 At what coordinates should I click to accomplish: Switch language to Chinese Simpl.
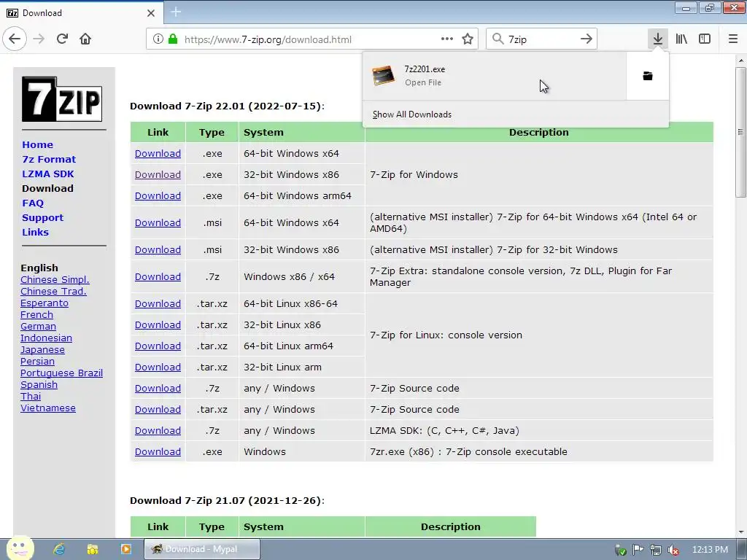(x=55, y=279)
